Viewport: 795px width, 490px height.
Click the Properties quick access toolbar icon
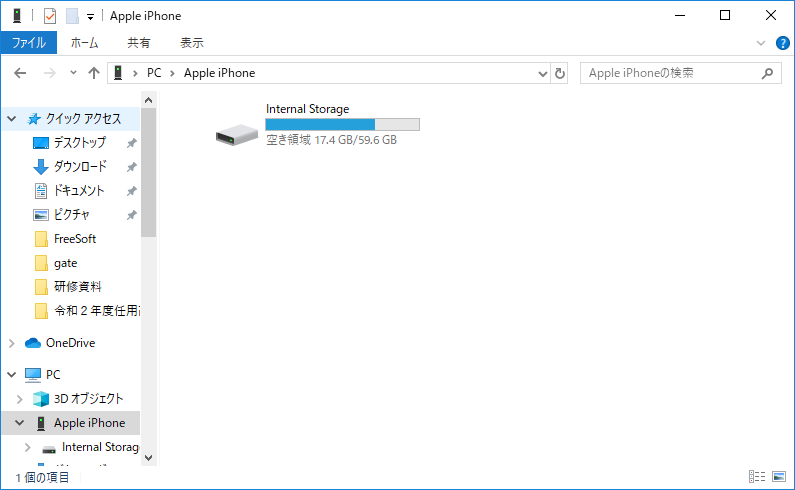(x=50, y=16)
